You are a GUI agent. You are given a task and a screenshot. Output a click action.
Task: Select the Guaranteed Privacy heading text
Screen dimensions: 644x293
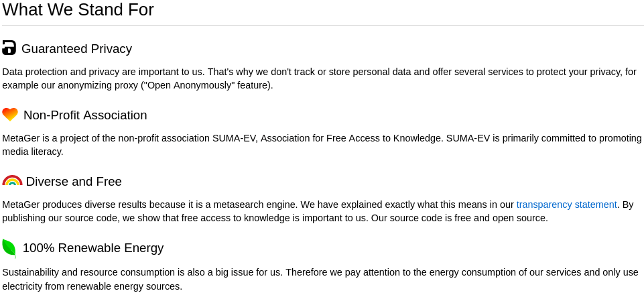[x=76, y=48]
